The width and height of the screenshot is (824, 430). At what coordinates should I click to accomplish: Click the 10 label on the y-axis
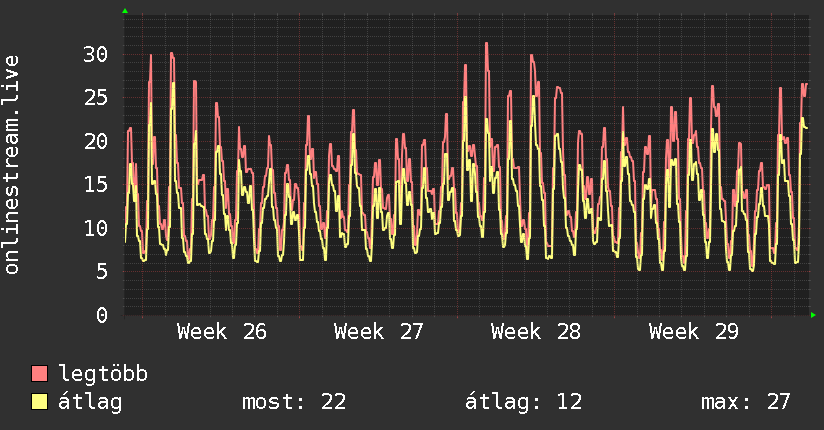point(96,228)
